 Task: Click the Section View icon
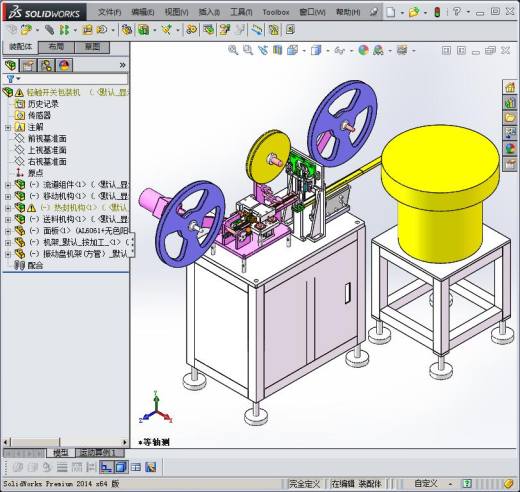point(277,50)
